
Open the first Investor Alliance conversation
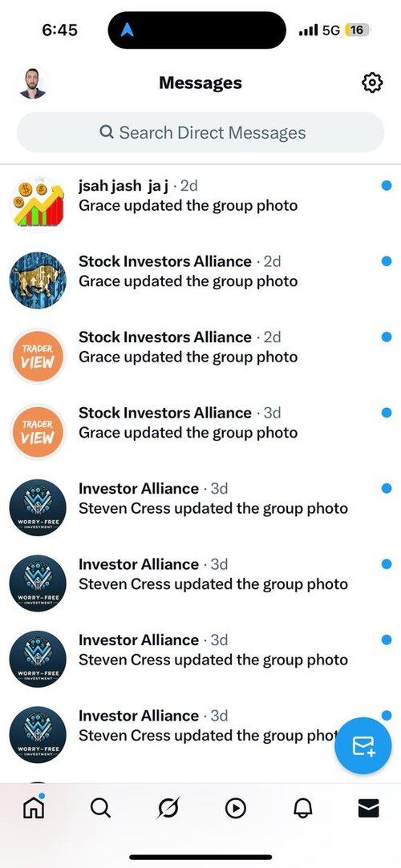(x=200, y=507)
